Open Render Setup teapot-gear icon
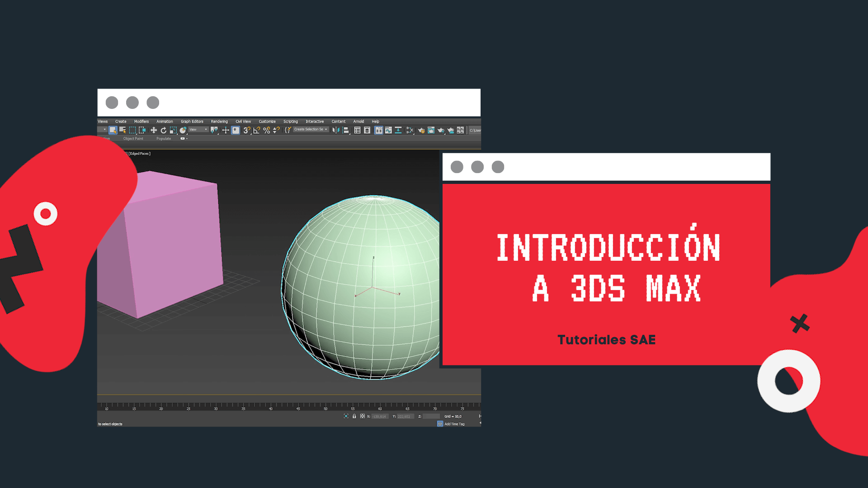Image resolution: width=868 pixels, height=488 pixels. [x=421, y=130]
